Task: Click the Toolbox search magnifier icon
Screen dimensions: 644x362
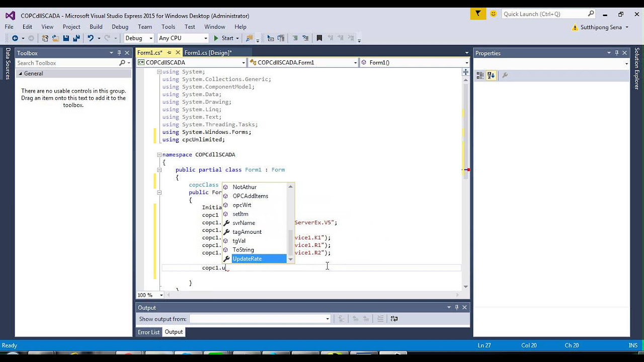Action: point(122,63)
